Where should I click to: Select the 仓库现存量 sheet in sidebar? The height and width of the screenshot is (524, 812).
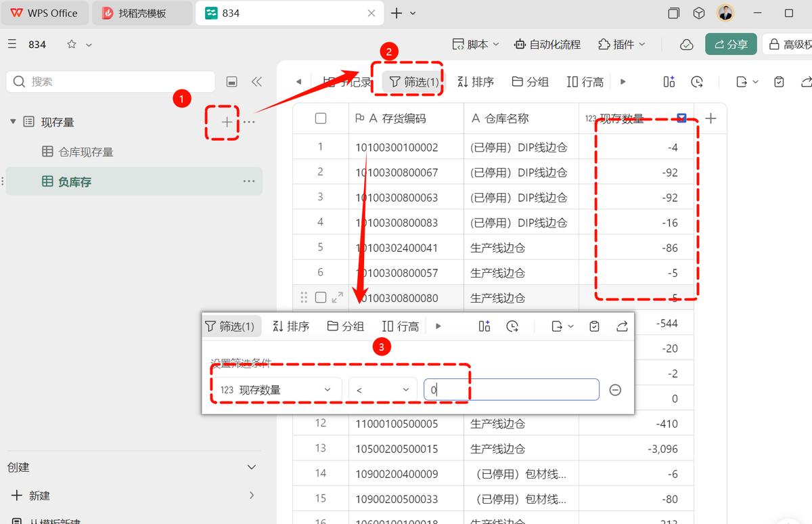click(86, 152)
